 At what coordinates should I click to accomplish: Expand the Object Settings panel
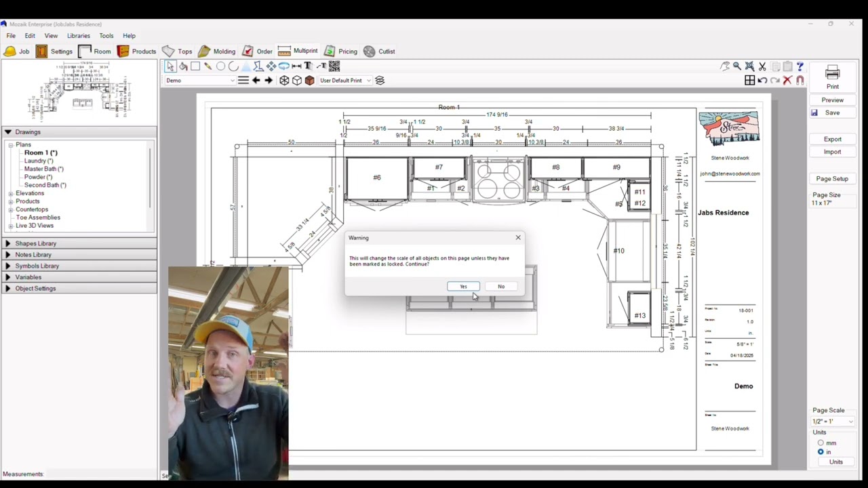click(79, 289)
